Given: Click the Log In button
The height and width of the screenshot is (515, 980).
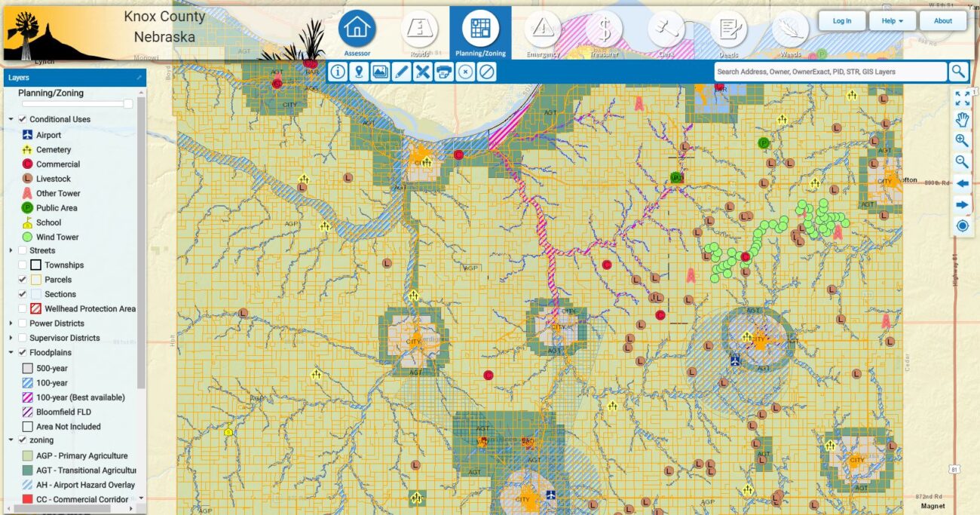Looking at the screenshot, I should pyautogui.click(x=842, y=21).
